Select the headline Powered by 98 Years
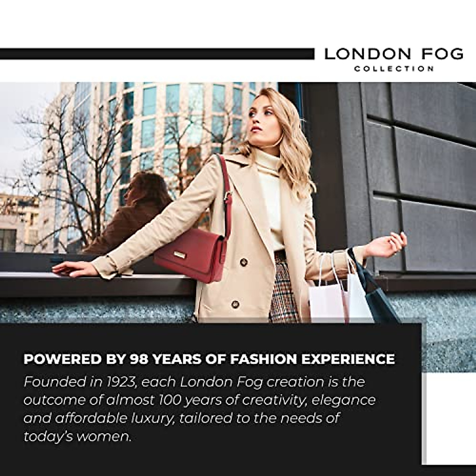Image resolution: width=476 pixels, height=476 pixels. 209,359
